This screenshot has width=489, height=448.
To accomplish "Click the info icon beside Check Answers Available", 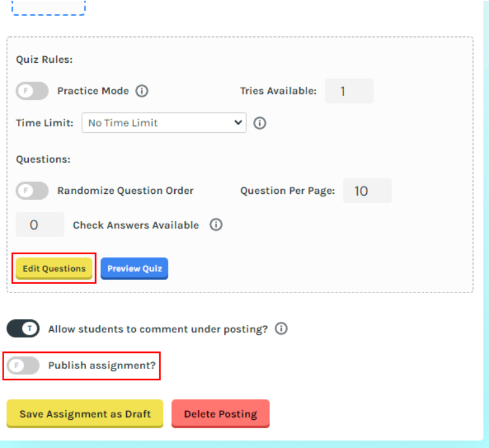I will (x=216, y=225).
